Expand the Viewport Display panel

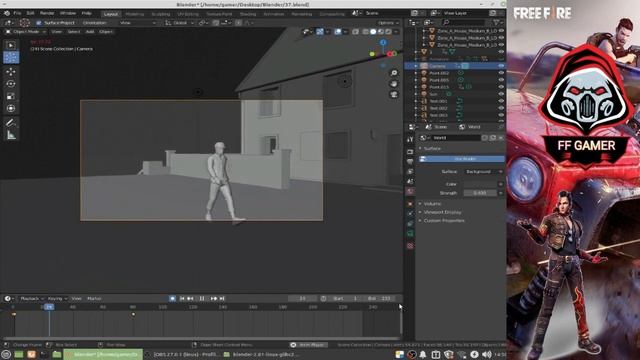point(442,212)
